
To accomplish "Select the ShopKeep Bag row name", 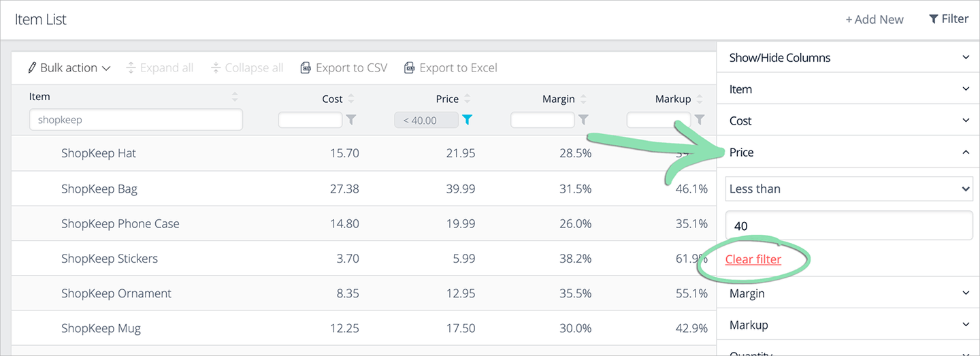I will (x=99, y=189).
